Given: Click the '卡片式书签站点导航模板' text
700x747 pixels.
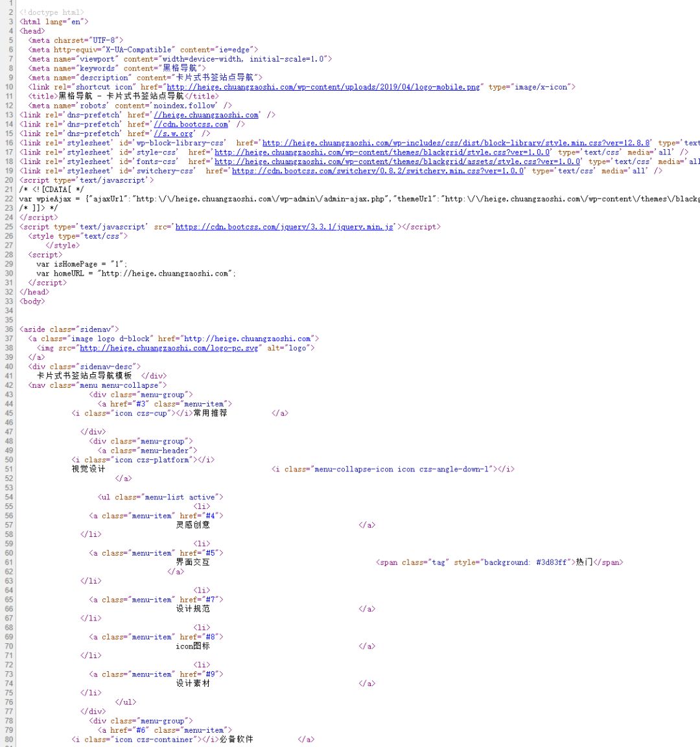Looking at the screenshot, I should coord(84,376).
